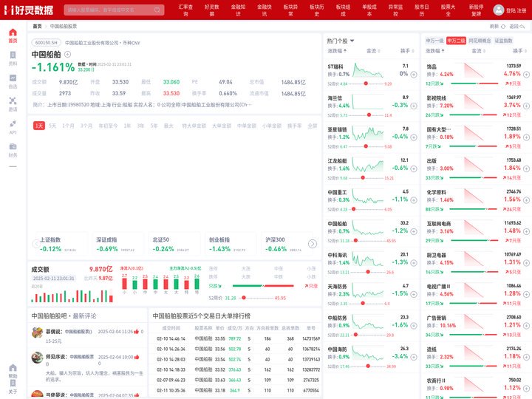Screen dimensions: 532x399
Task: Click plus icon on 江龙船艇 row
Action: point(414,168)
